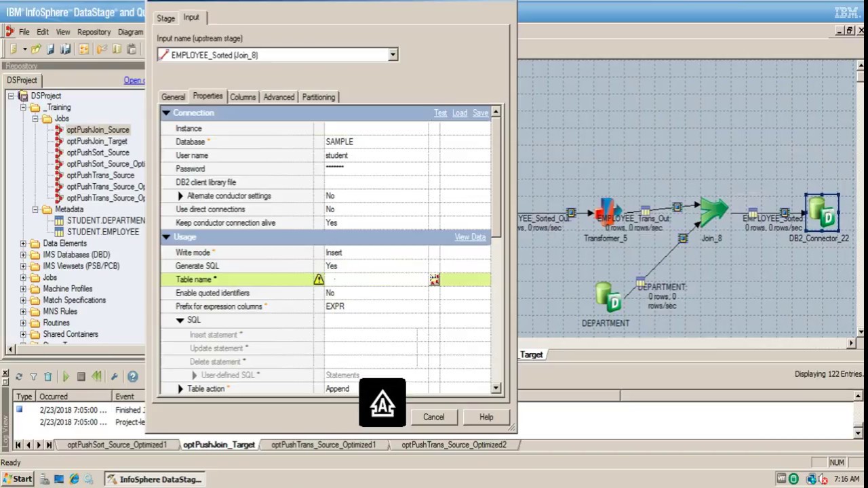868x488 pixels.
Task: Collapse the SQL property group
Action: [180, 320]
